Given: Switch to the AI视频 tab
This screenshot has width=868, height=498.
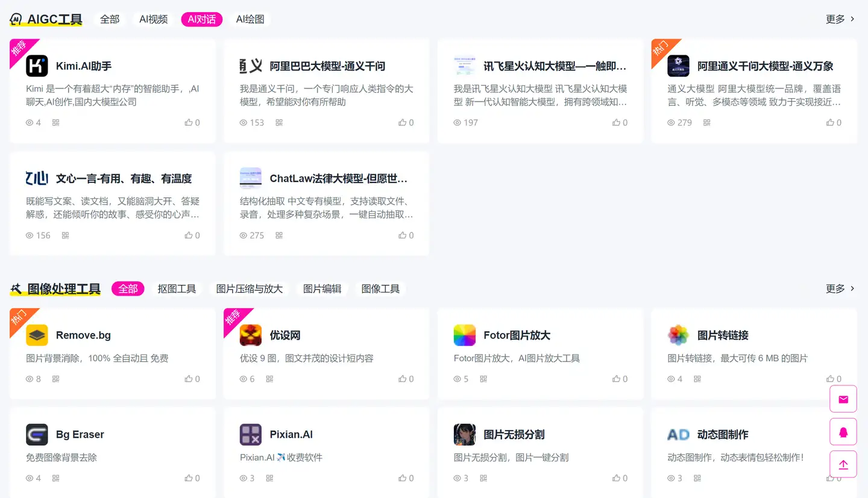Looking at the screenshot, I should (x=154, y=19).
